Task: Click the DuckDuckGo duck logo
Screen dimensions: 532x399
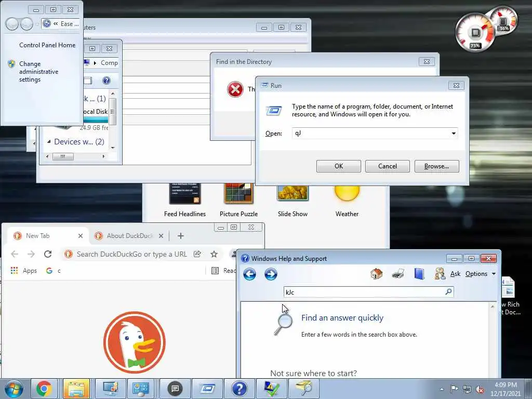Action: click(x=135, y=342)
